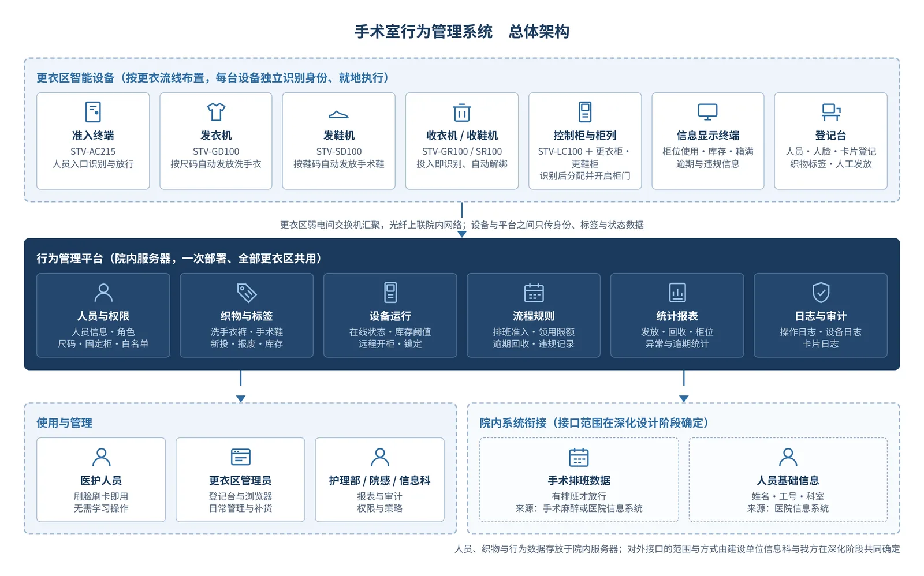The width and height of the screenshot is (924, 576).
Task: Click the 流程规则 calendar icon
Action: [534, 293]
